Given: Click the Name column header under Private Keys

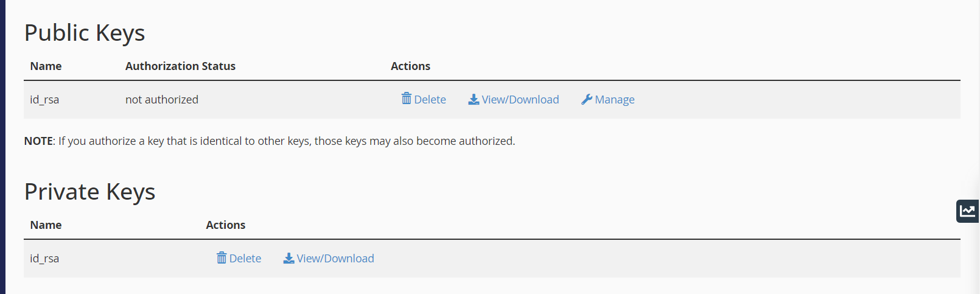Looking at the screenshot, I should (46, 225).
